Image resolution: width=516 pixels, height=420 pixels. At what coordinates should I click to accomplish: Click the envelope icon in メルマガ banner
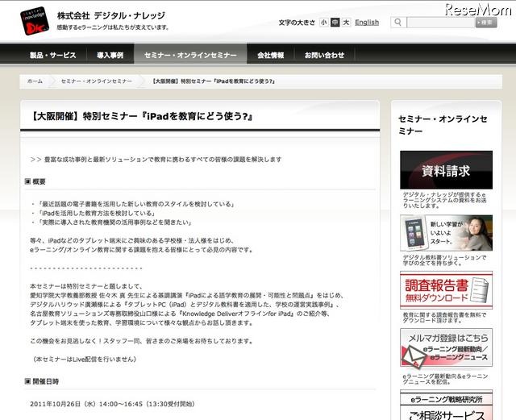pyautogui.click(x=414, y=357)
